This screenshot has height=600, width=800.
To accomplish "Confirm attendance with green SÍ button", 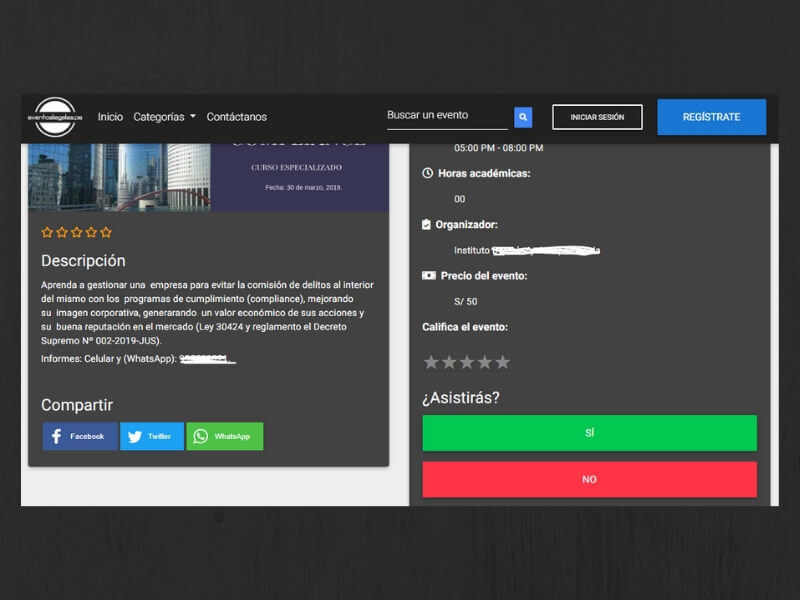I will pos(589,433).
